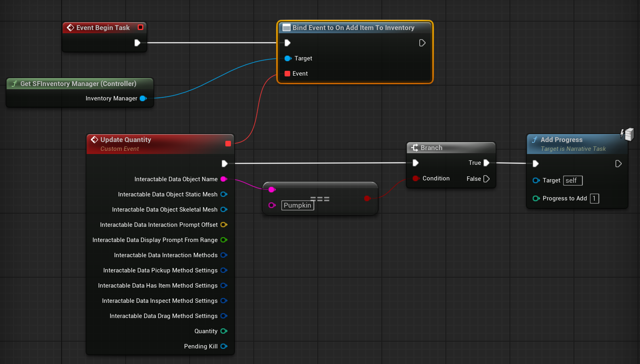
Task: Click the Inspect Method Settings pin
Action: [224, 301]
